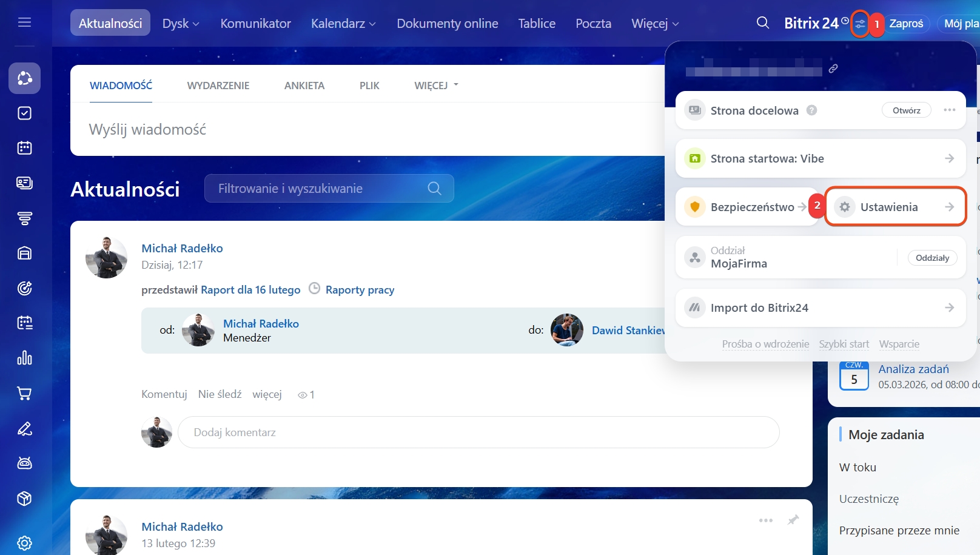The image size is (980, 555).
Task: Open the hamburger menu in the sidebar
Action: [x=24, y=22]
